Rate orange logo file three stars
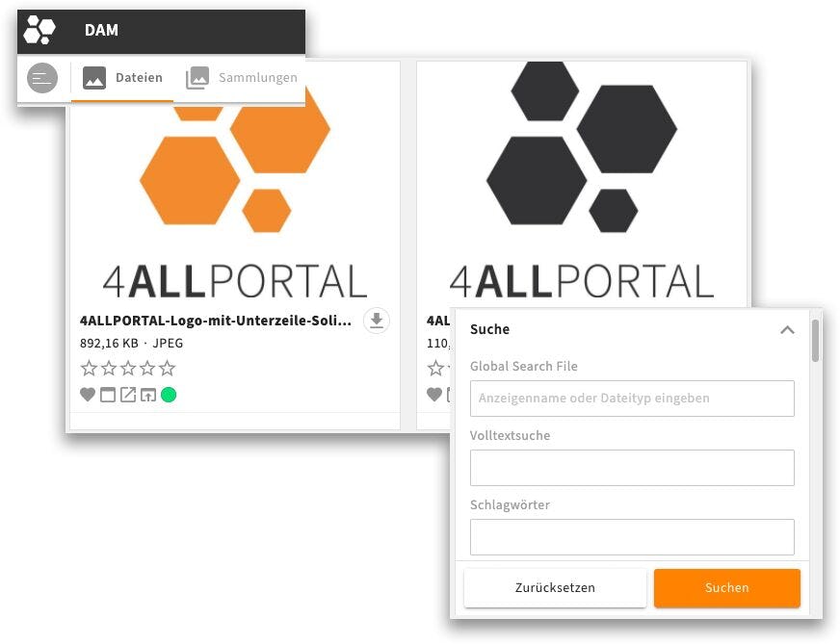The image size is (840, 644). (128, 369)
